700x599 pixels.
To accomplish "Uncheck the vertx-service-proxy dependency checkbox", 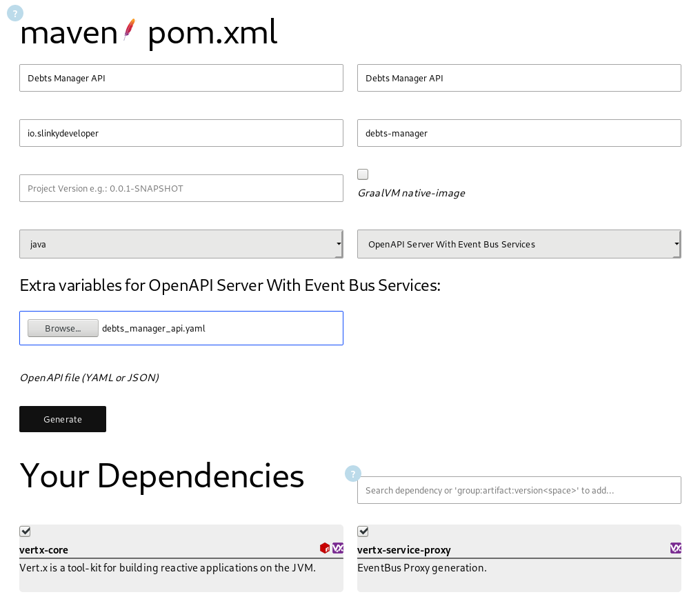I will pyautogui.click(x=363, y=531).
